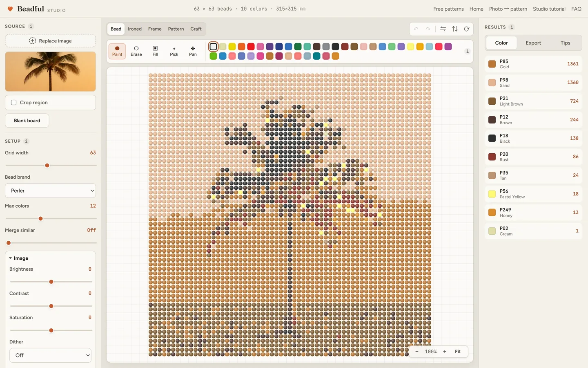The image size is (588, 368).
Task: Flip the pattern vertically
Action: pos(455,29)
